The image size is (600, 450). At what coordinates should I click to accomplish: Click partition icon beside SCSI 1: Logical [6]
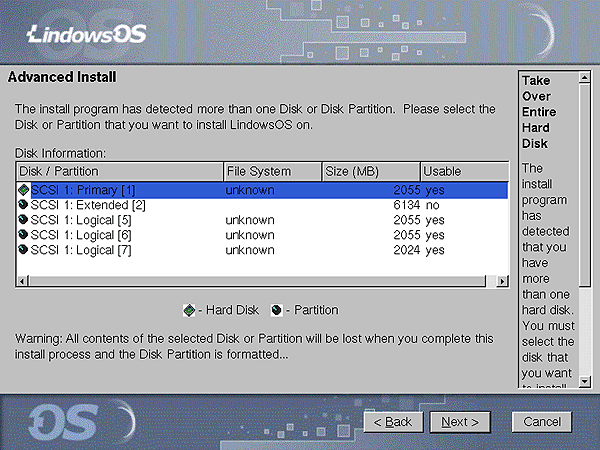click(23, 235)
